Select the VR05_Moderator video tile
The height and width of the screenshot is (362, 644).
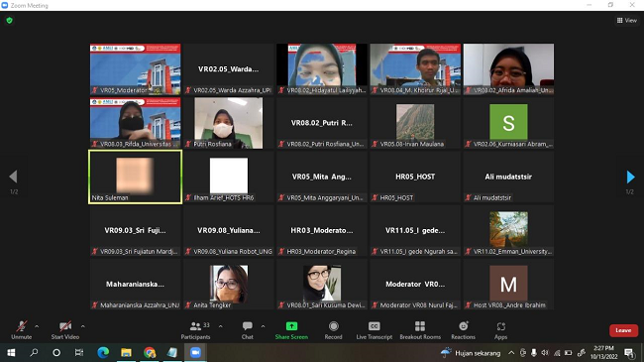click(135, 69)
